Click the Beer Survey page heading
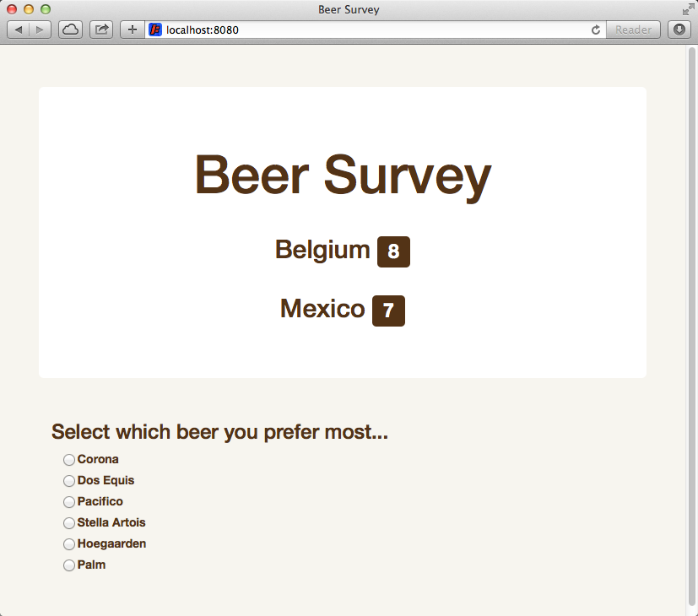Screen dimensions: 698x616 pyautogui.click(x=342, y=175)
